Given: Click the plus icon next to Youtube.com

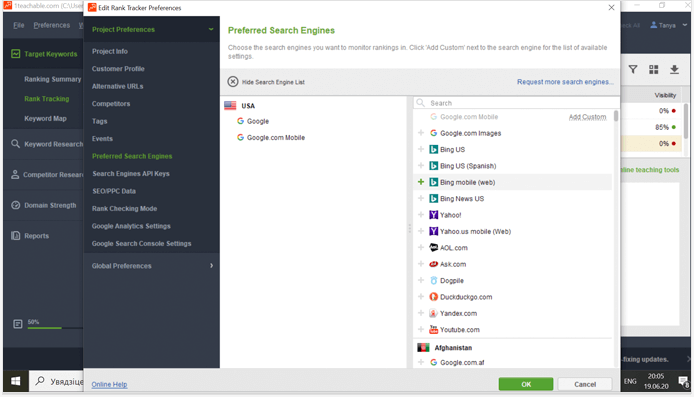Looking at the screenshot, I should coord(421,329).
